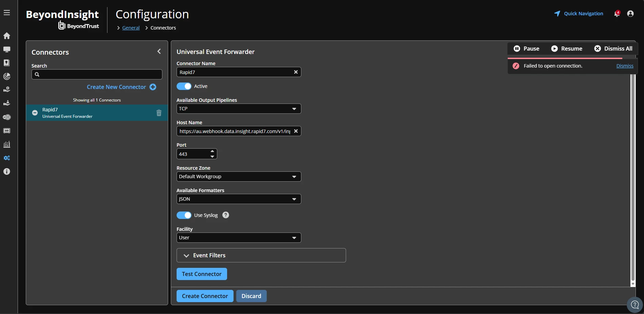Click Quick Navigation link text
Image resolution: width=644 pixels, height=314 pixels.
(584, 14)
